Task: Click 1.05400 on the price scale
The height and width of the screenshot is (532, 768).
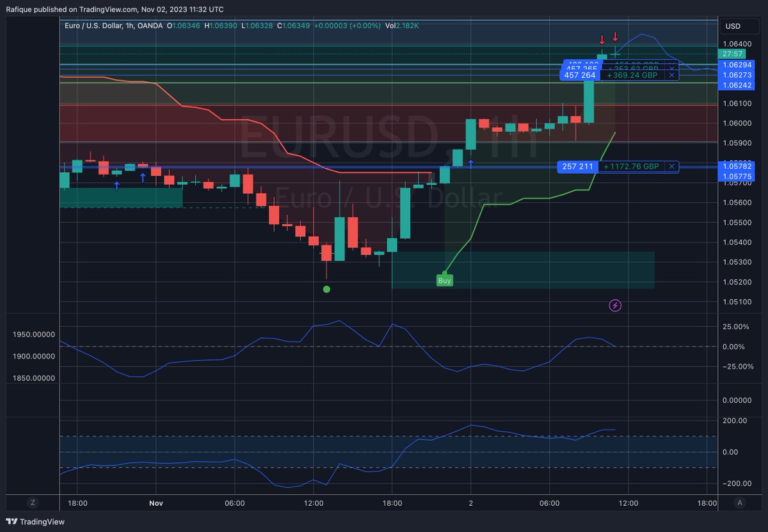Action: click(x=737, y=242)
